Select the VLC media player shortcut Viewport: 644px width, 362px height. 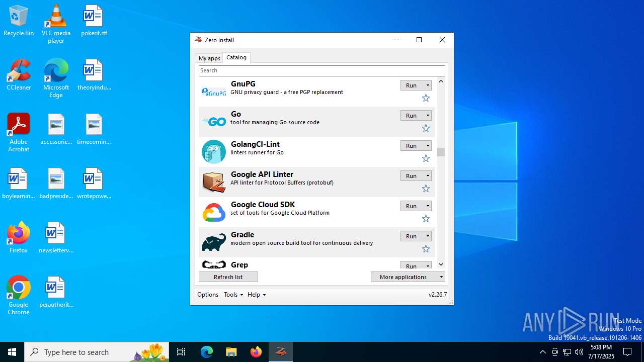[x=56, y=24]
